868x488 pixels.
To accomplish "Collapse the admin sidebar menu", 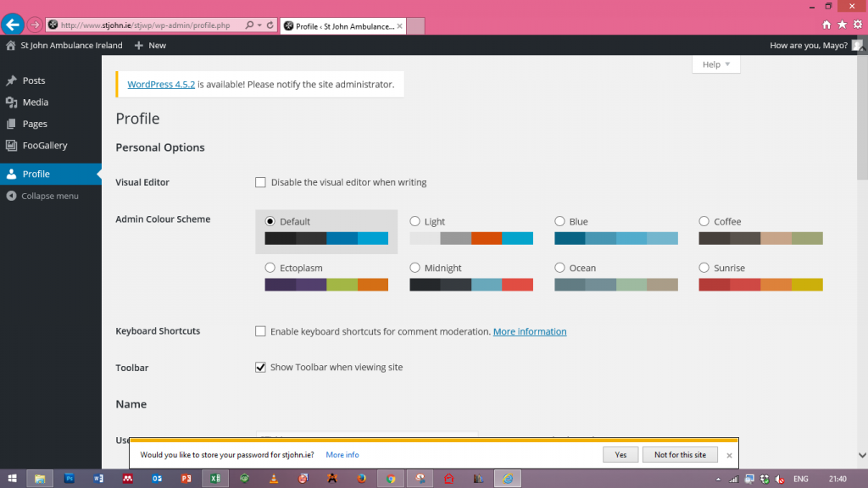I will point(49,196).
